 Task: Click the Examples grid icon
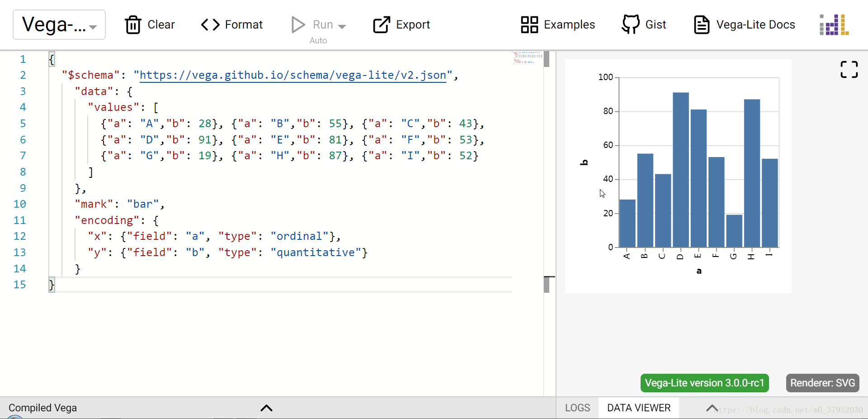(529, 24)
